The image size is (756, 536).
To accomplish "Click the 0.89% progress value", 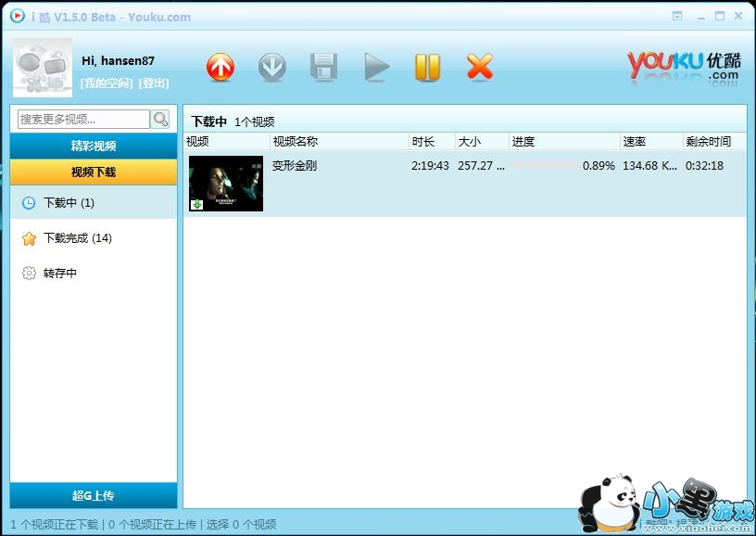I will [598, 165].
